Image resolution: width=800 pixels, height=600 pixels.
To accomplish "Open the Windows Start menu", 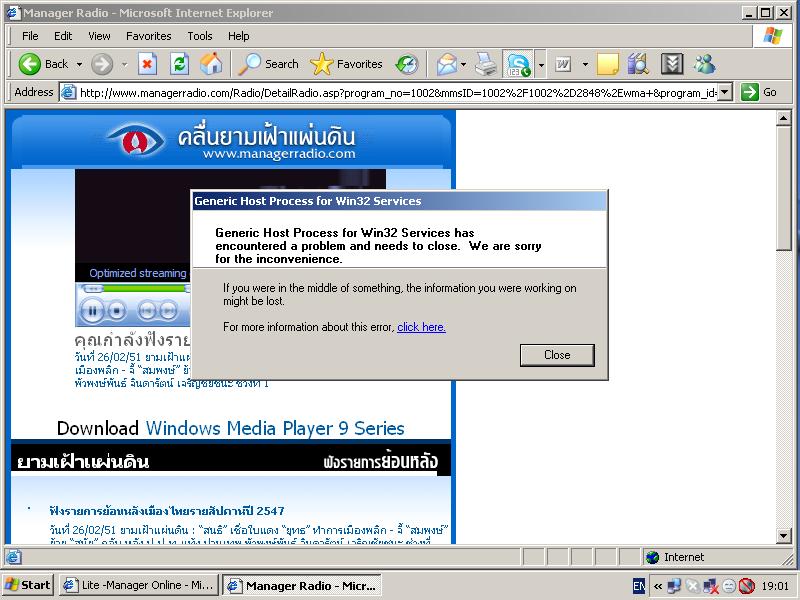I will [27, 585].
